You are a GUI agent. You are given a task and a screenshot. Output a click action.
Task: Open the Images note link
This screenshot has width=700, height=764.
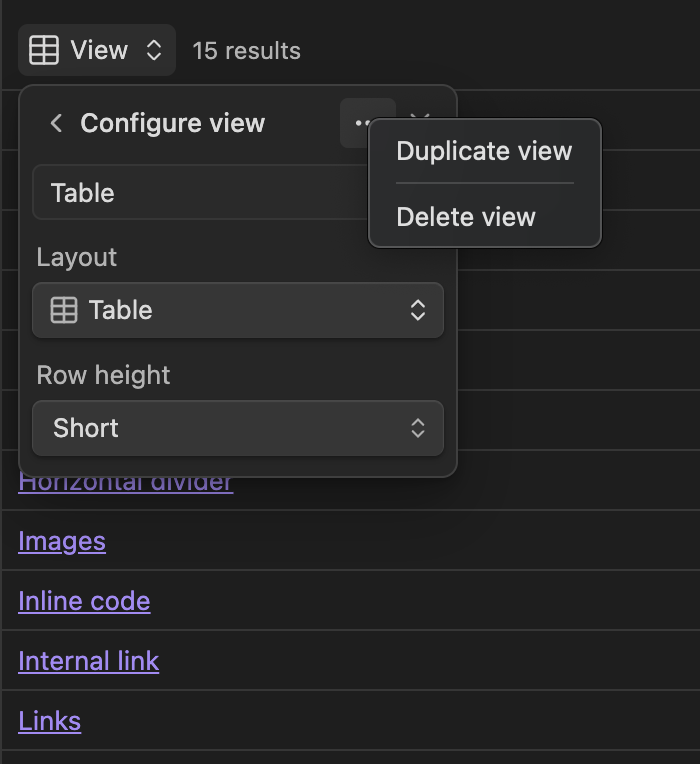point(62,541)
